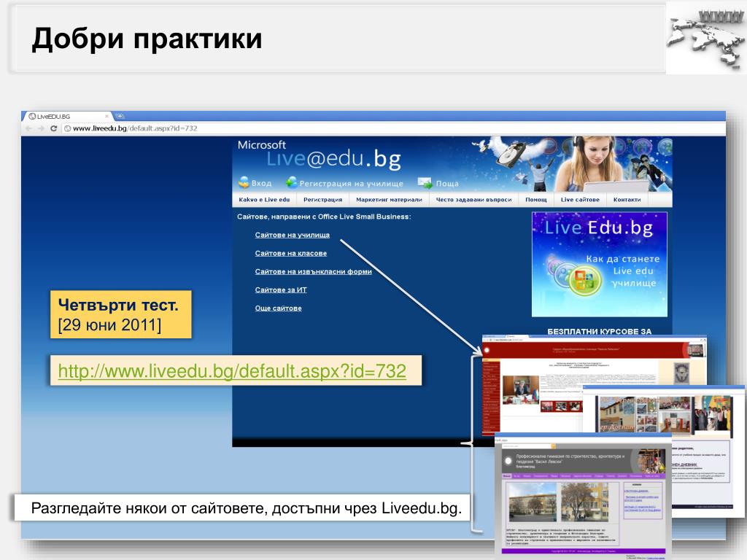Open Често задавани въпроси menu item
Viewport: 747px width, 560px height.
coord(473,200)
